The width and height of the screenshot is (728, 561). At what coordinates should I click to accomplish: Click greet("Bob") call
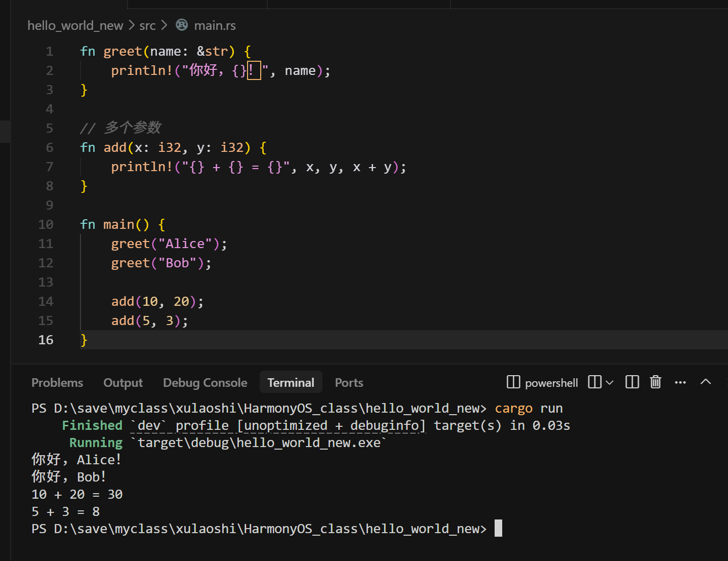click(161, 263)
